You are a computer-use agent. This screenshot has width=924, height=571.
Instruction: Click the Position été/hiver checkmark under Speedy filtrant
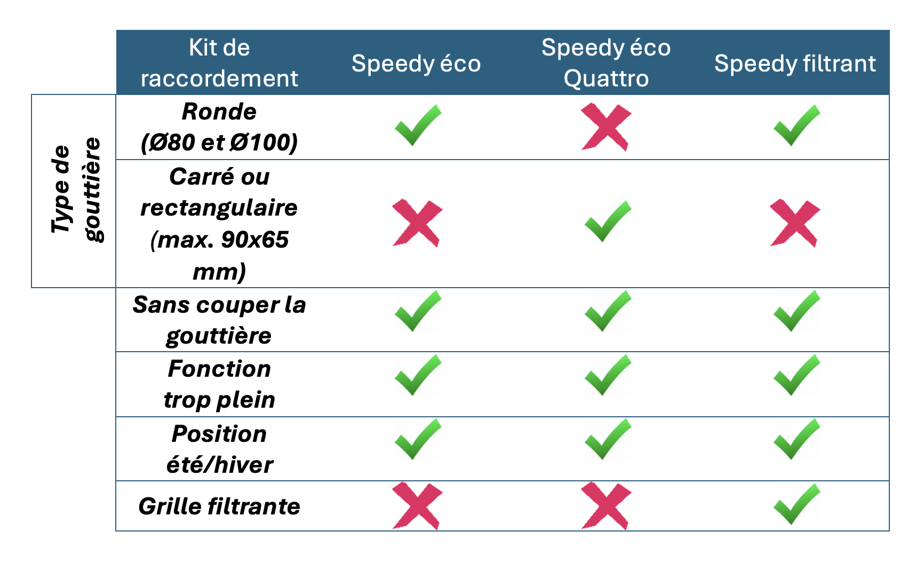pos(796,439)
